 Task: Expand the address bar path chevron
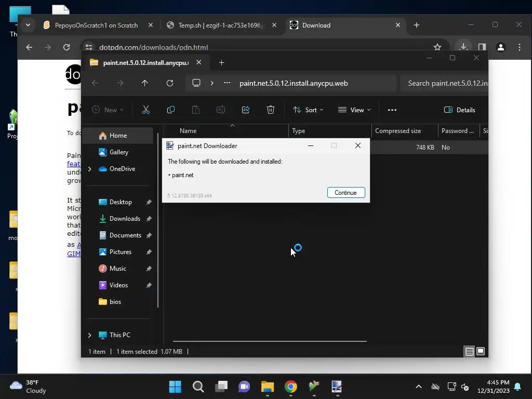pyautogui.click(x=212, y=83)
